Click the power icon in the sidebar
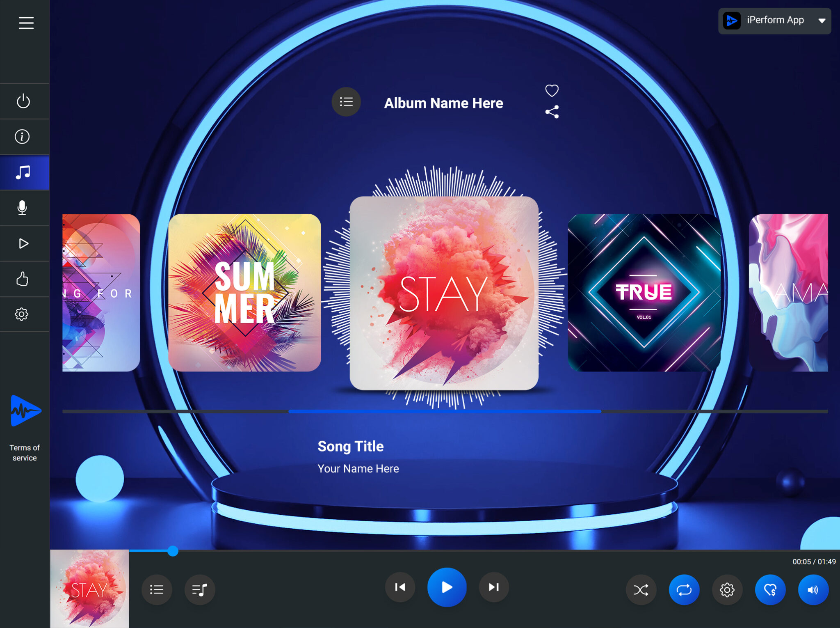This screenshot has height=628, width=840. [x=24, y=101]
